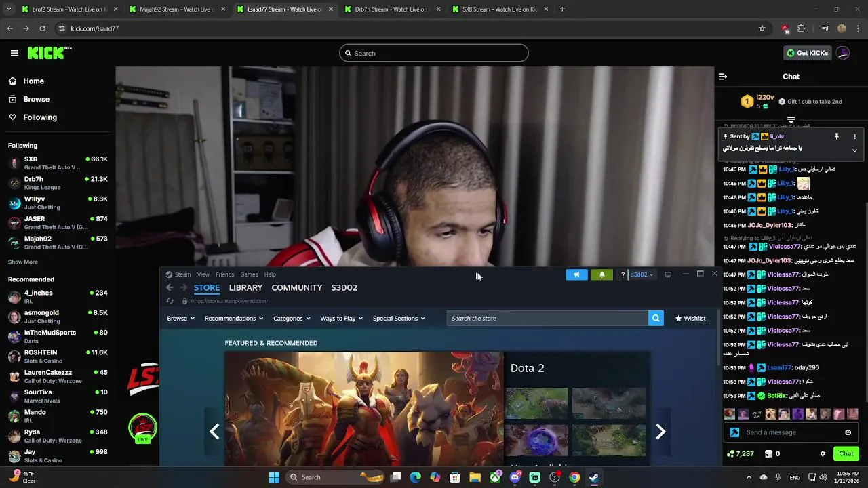Open the channel shop icon beside 0
The image size is (868, 488).
[768, 453]
